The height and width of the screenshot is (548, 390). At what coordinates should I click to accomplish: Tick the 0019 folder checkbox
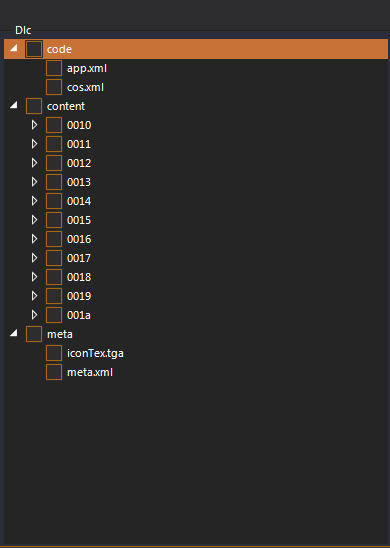point(54,296)
